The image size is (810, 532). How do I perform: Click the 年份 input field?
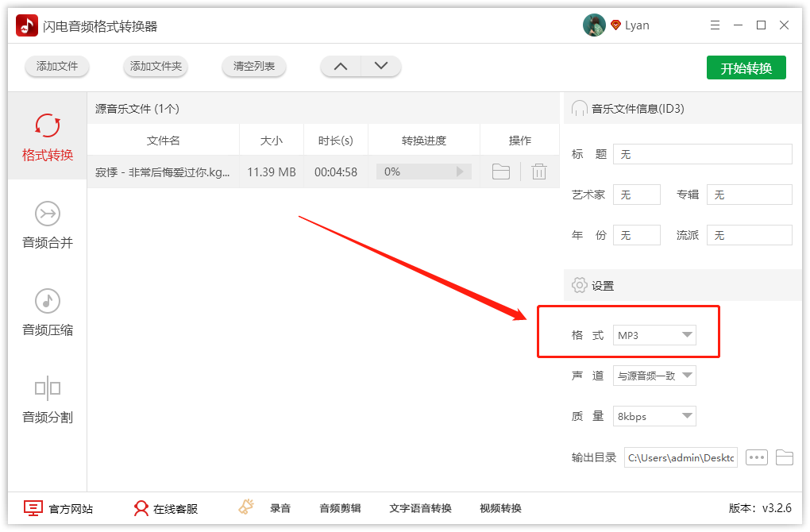point(636,235)
